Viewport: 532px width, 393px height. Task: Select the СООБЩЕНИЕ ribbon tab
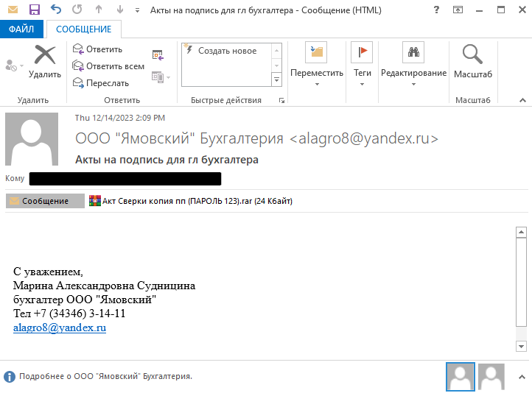[84, 29]
